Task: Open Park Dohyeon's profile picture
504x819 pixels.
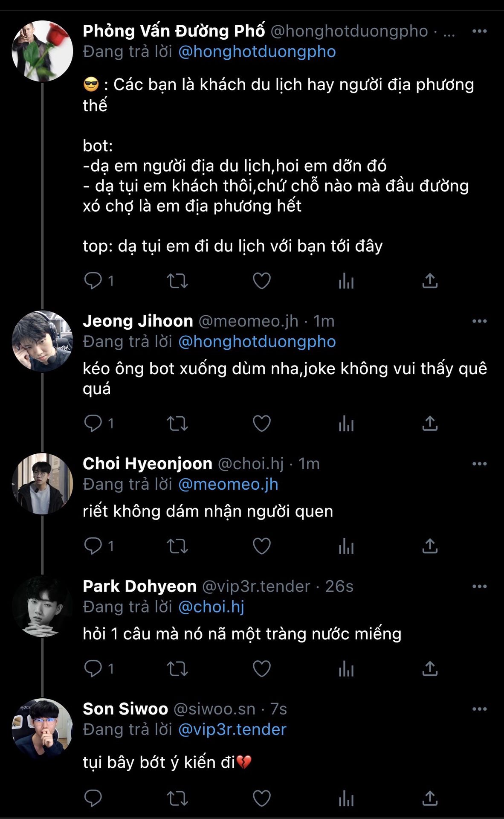Action: [42, 606]
